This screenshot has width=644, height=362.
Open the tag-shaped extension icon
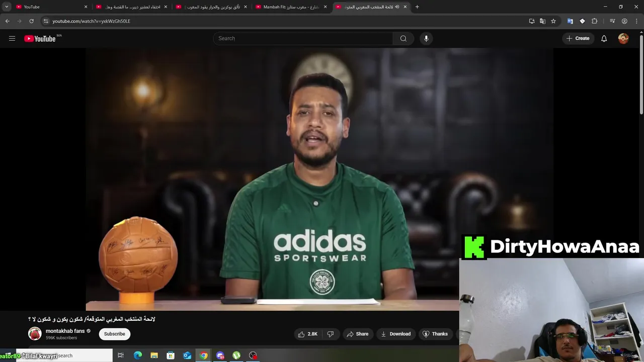pos(582,21)
